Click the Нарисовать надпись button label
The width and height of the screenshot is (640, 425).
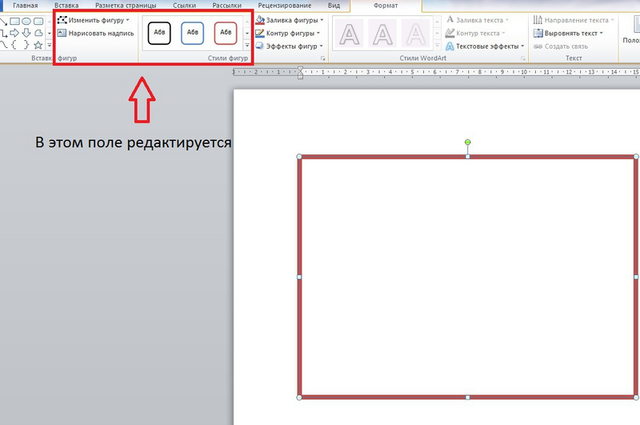(101, 33)
